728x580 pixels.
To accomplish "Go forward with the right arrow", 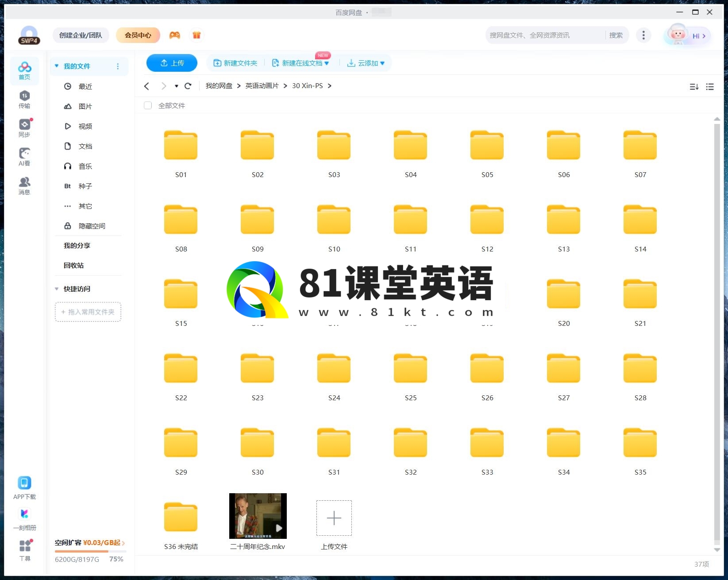I will pos(164,86).
